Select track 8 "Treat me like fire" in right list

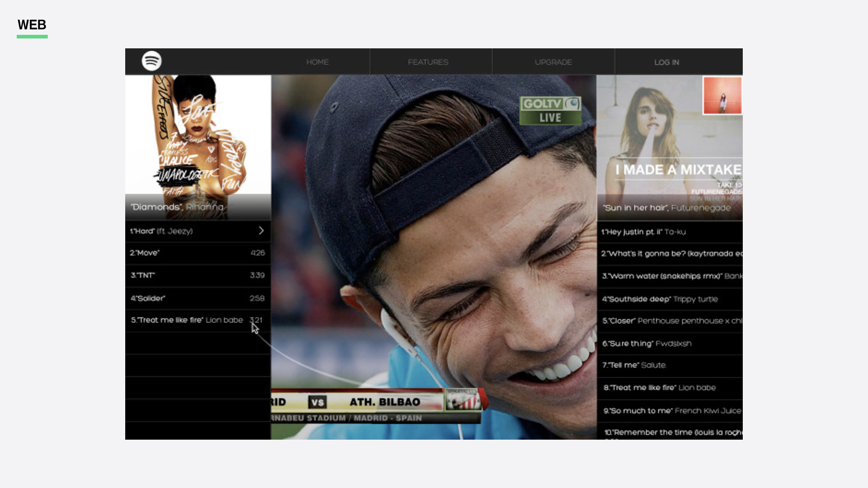coord(670,388)
